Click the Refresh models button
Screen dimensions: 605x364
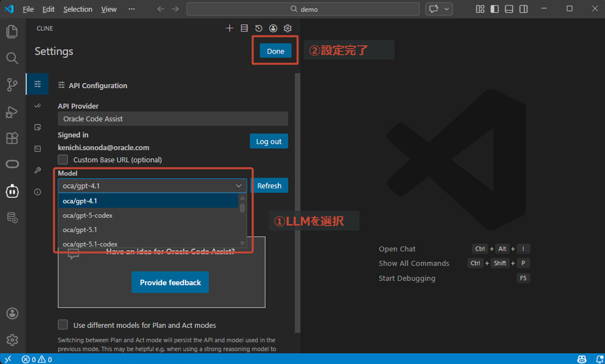click(x=269, y=186)
